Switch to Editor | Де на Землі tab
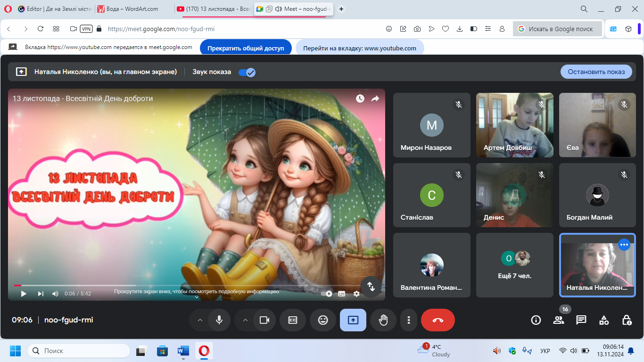The height and width of the screenshot is (362, 644). (54, 9)
